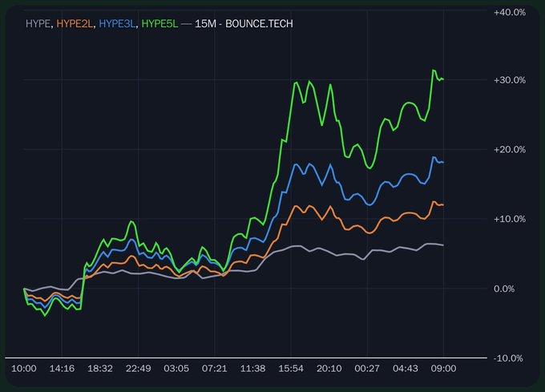Click the 11:38 time axis label
Image resolution: width=545 pixels, height=392 pixels.
tap(252, 369)
